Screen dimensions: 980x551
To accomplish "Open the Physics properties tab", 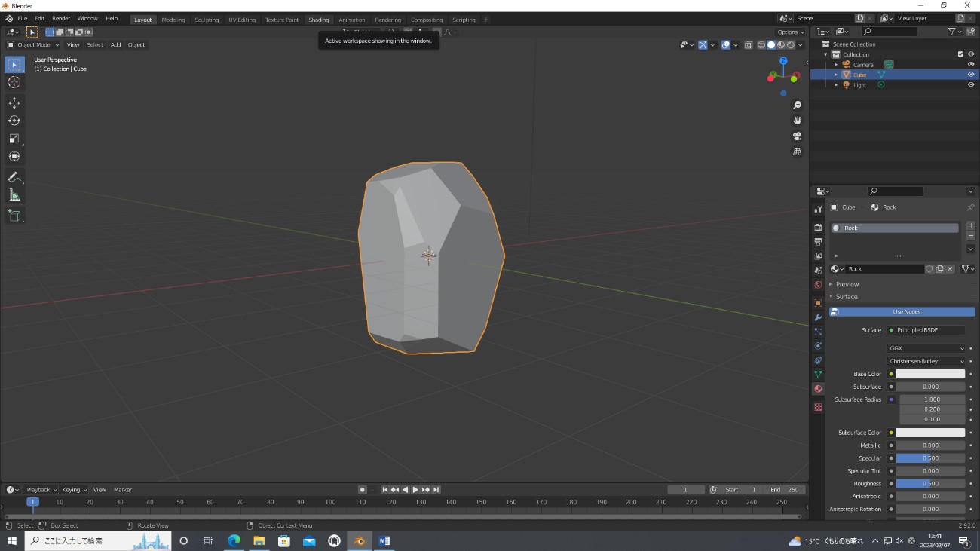I will click(818, 346).
